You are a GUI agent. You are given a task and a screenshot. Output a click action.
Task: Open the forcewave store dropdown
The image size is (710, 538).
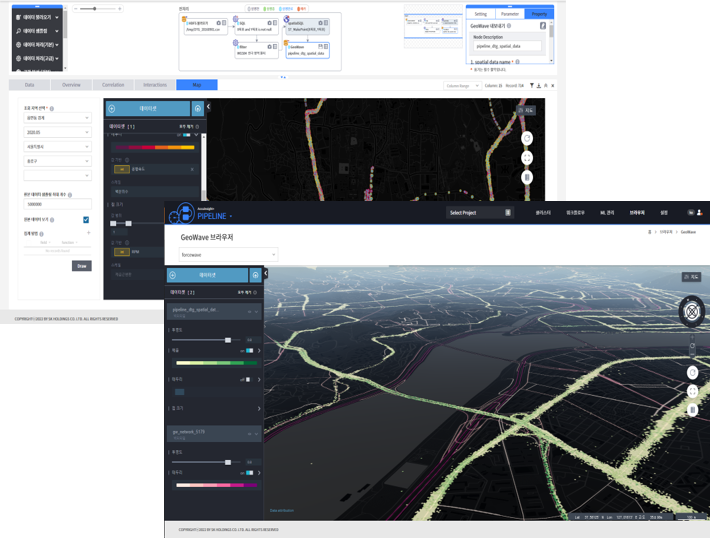click(x=229, y=255)
